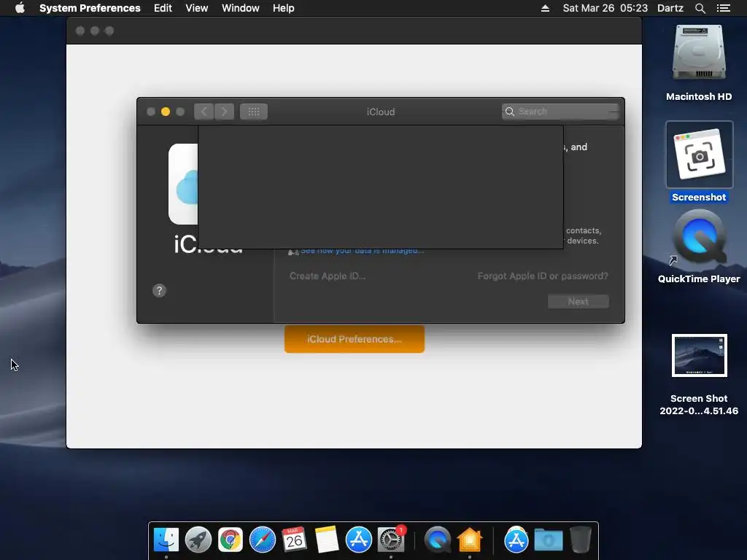Open Launchpad rocket icon in Dock

pos(198,540)
